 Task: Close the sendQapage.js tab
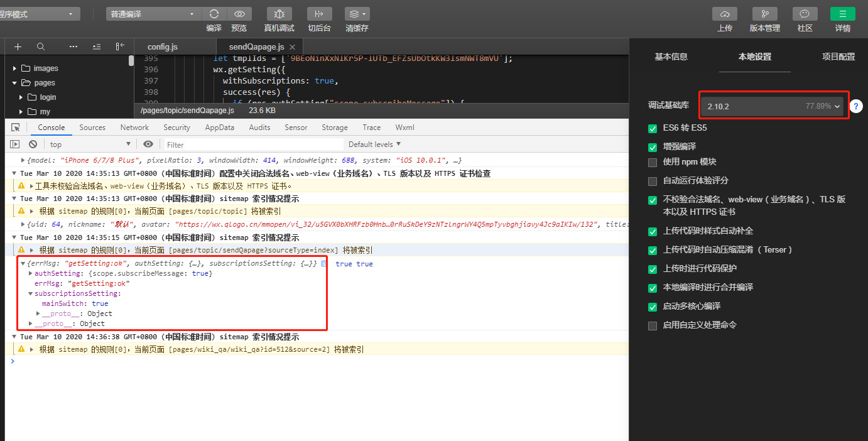click(x=293, y=47)
